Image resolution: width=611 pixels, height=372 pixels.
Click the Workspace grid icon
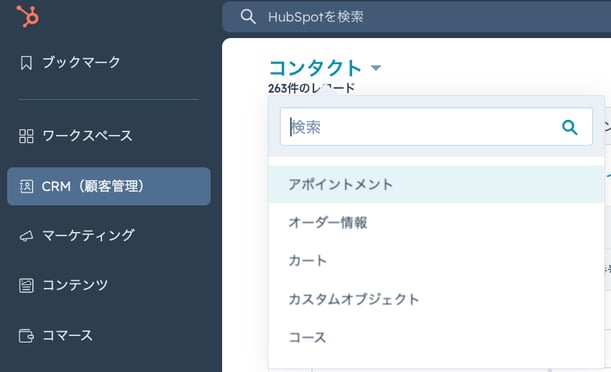(x=26, y=136)
